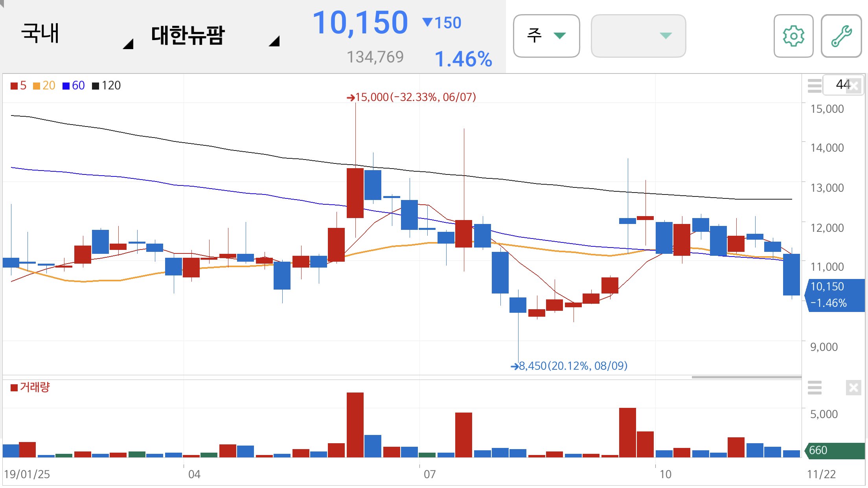Screen dimensions: 868x488
Task: Click the red 5-period moving average swatch
Action: point(14,86)
